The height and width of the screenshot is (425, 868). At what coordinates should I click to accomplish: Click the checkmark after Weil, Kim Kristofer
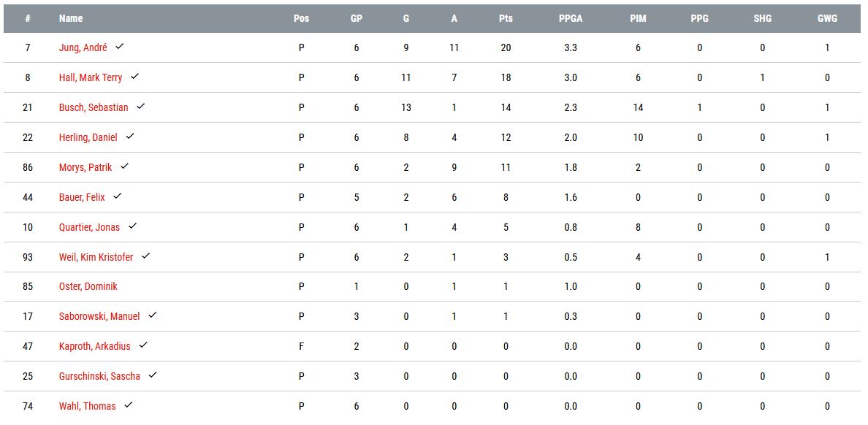pyautogui.click(x=146, y=256)
